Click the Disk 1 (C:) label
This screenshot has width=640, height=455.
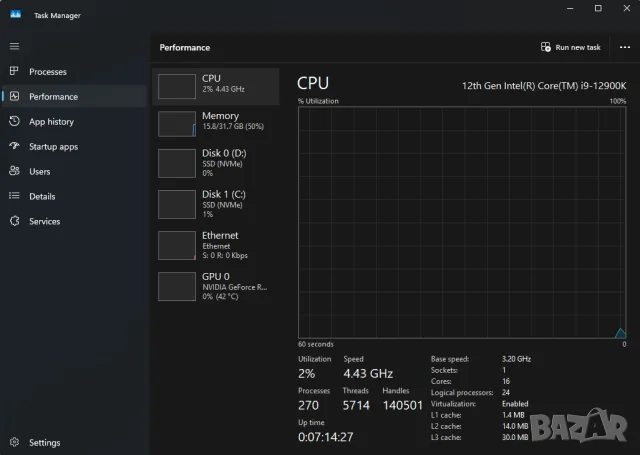224,194
